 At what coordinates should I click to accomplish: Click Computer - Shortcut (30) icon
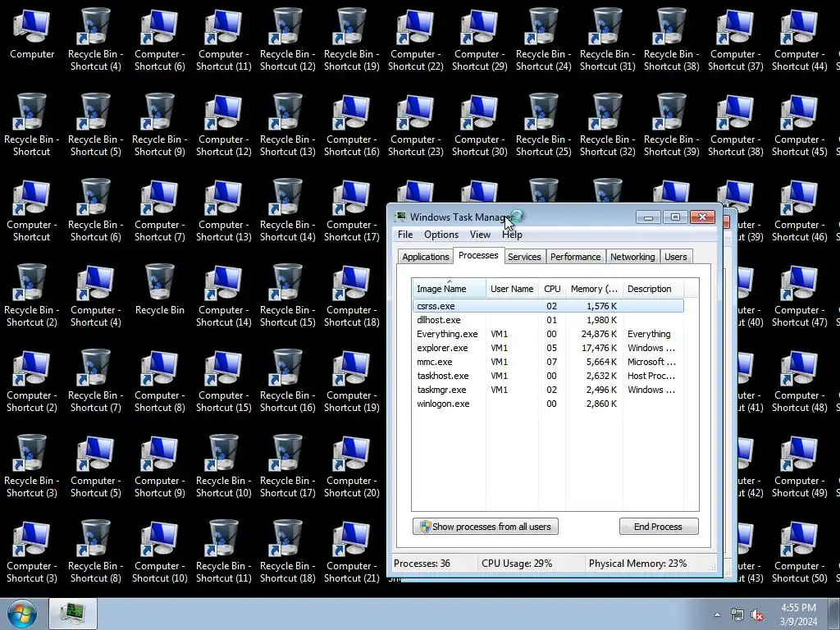coord(479,125)
